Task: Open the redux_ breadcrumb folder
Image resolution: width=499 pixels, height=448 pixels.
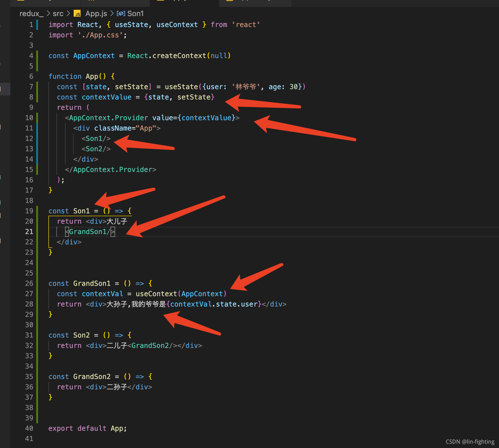Action: (31, 14)
